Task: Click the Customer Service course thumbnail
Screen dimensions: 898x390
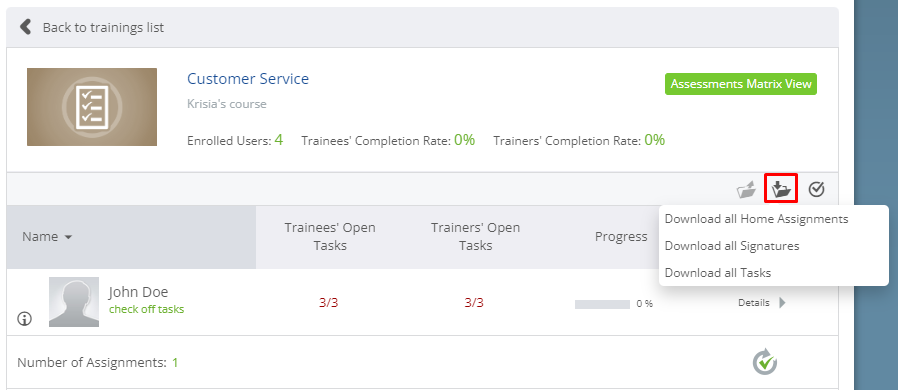Action: (92, 107)
